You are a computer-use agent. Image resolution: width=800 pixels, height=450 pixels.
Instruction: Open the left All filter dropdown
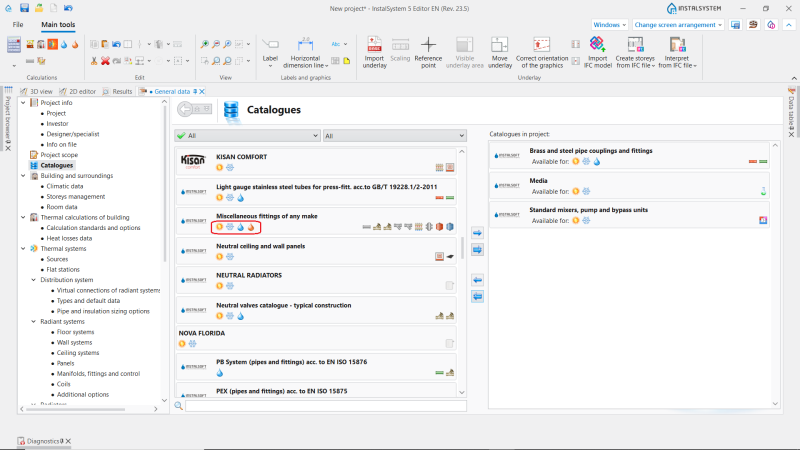(247, 136)
